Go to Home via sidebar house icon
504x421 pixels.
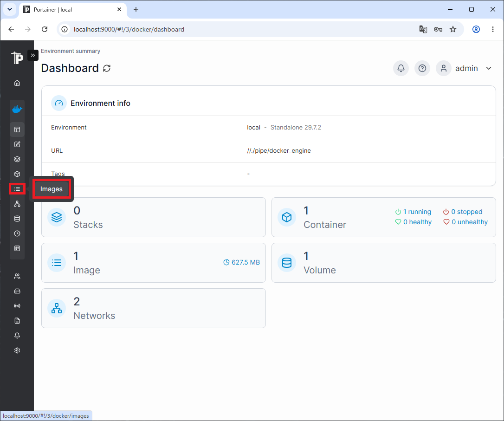pos(17,83)
